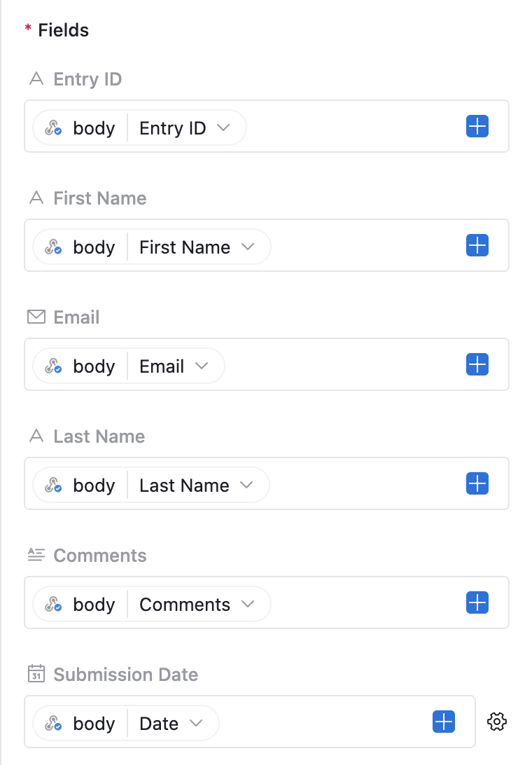Open the Last Name variable dropdown
The image size is (532, 765).
246,485
